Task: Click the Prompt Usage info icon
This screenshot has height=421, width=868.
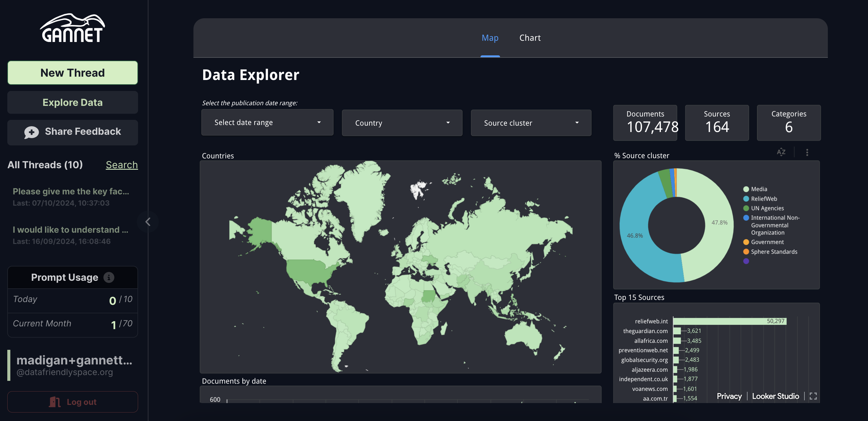Action: coord(109,277)
